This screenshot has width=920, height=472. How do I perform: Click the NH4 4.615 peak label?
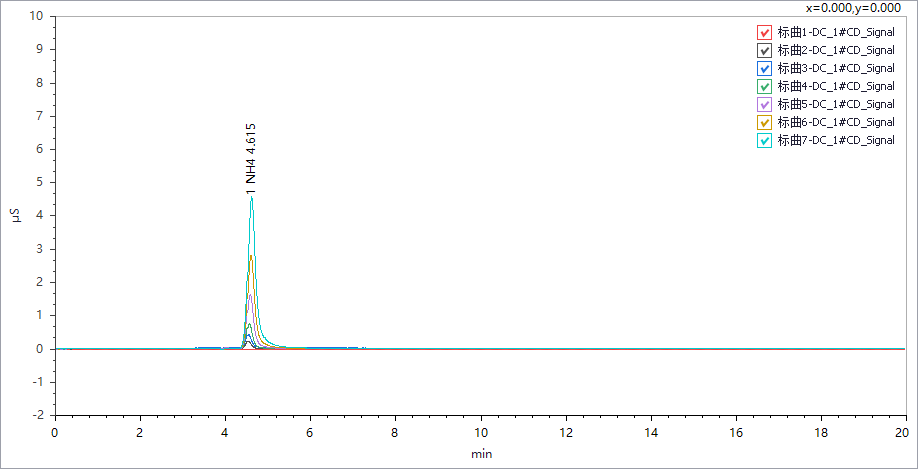pos(251,159)
